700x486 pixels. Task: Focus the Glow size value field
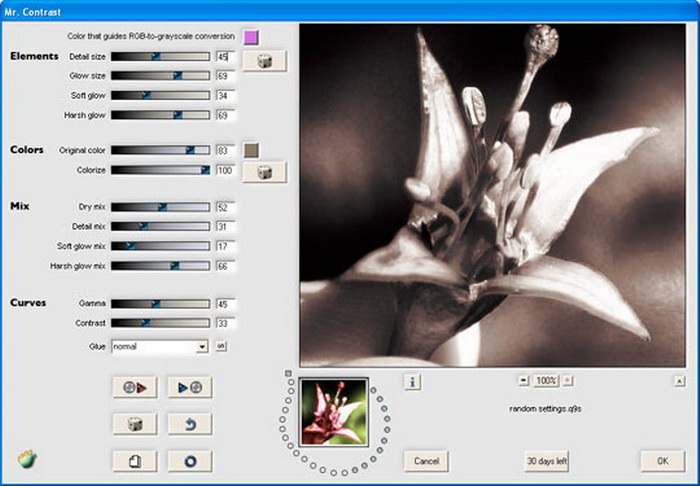(225, 76)
